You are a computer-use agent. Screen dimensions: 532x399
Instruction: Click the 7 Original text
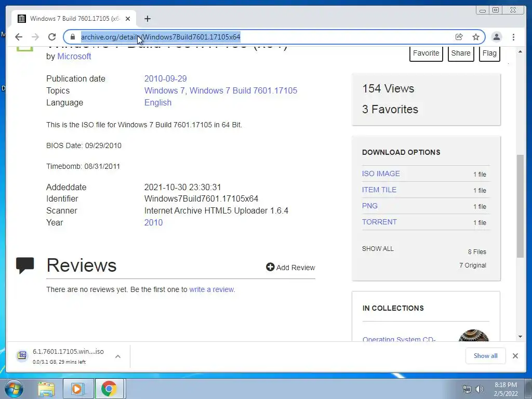coord(473,265)
